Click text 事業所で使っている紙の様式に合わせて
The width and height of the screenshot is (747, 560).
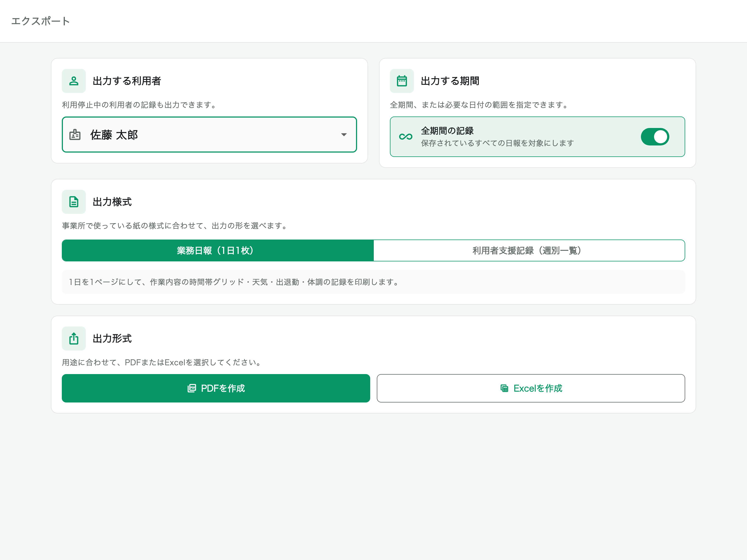coord(133,226)
